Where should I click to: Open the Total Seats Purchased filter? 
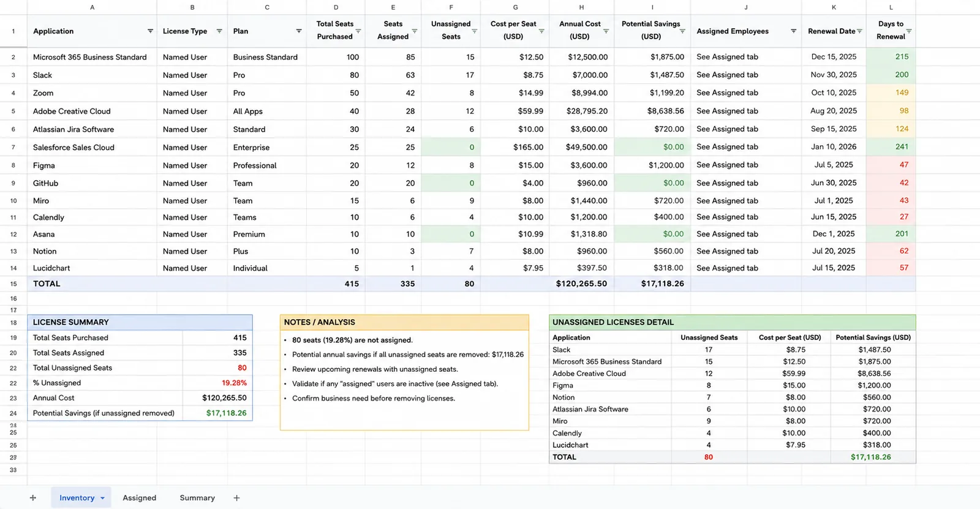(358, 31)
